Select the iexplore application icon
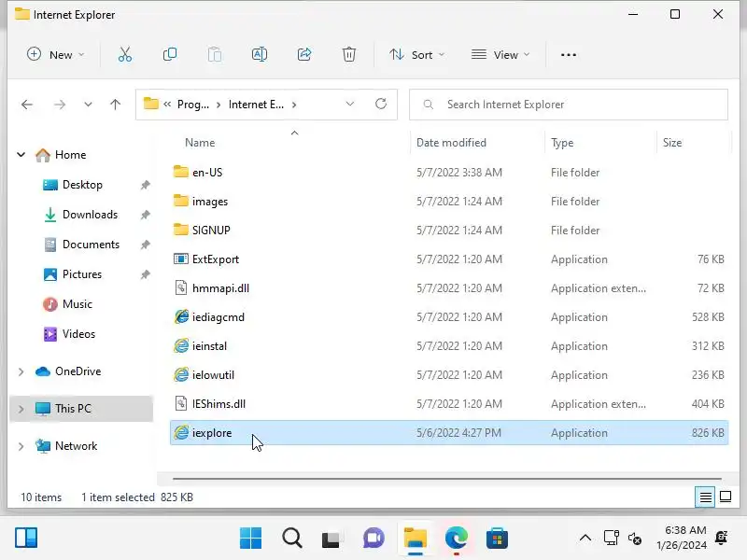Screen dimensions: 747x560 181,432
